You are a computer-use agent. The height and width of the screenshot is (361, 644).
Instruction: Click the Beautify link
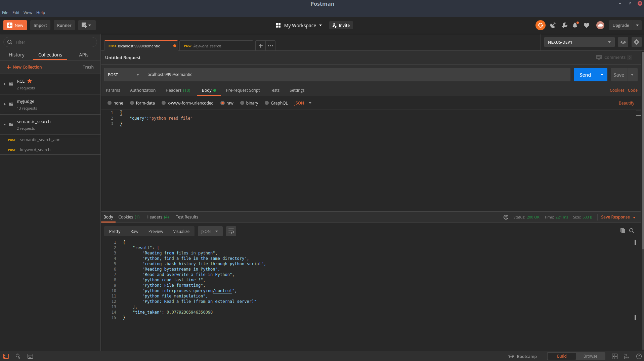click(x=626, y=103)
